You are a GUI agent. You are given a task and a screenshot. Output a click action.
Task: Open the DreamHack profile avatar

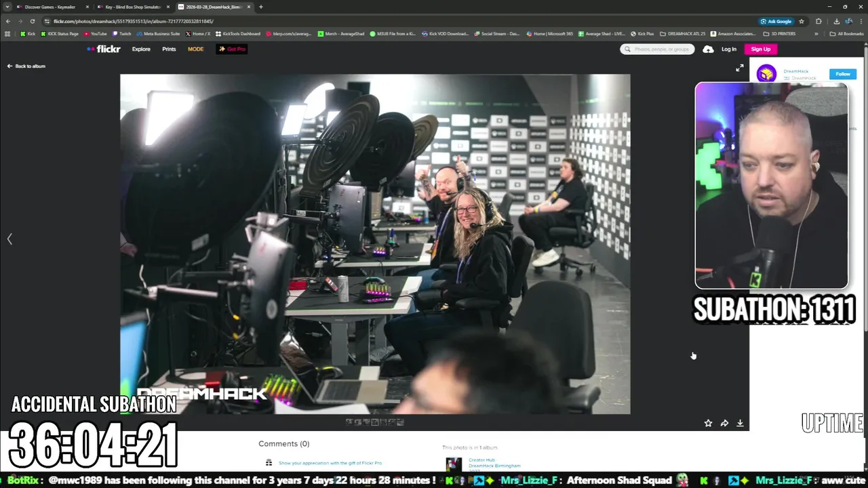click(x=766, y=73)
